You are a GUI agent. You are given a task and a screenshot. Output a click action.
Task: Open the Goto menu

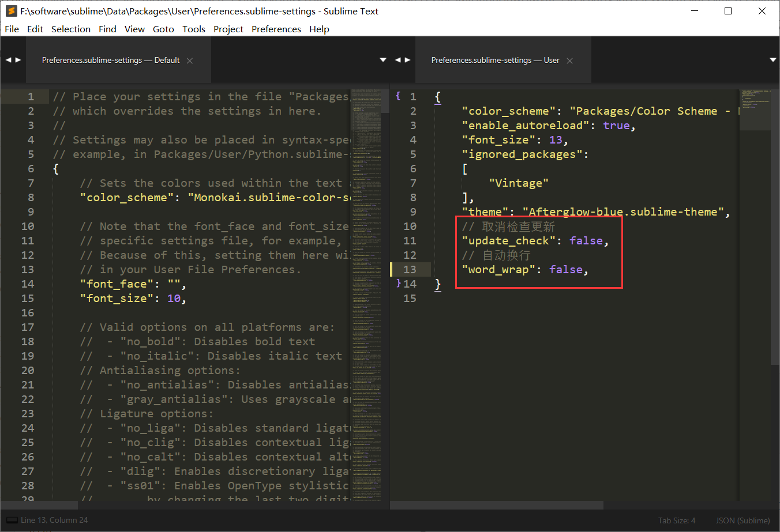163,29
